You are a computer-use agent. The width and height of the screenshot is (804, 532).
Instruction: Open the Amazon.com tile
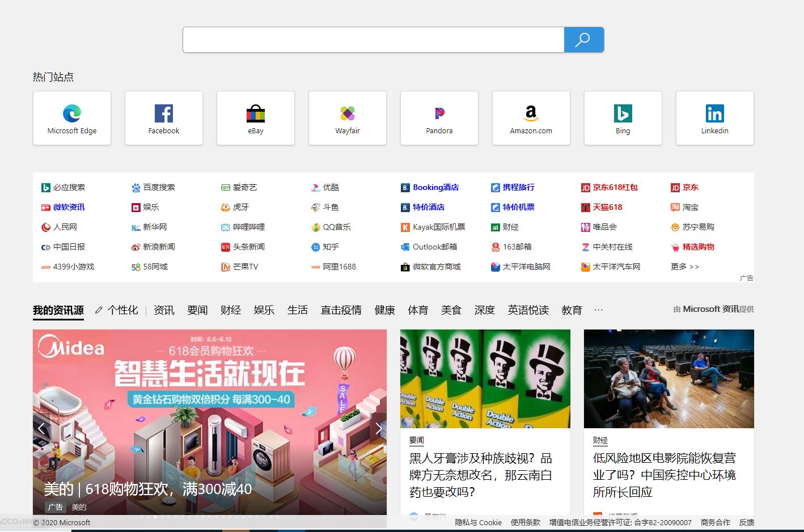coord(531,118)
